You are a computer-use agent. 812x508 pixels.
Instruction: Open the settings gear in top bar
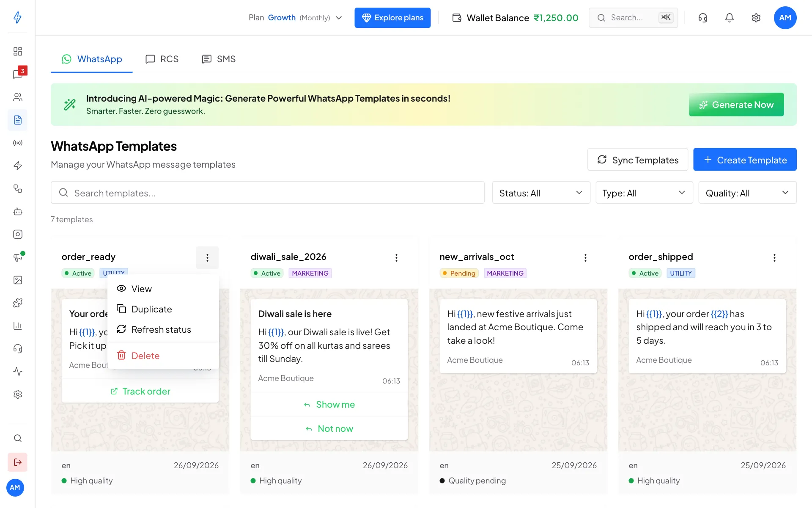click(756, 18)
